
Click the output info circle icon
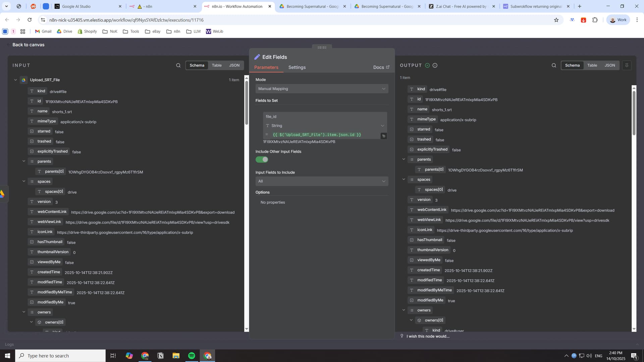(x=435, y=65)
